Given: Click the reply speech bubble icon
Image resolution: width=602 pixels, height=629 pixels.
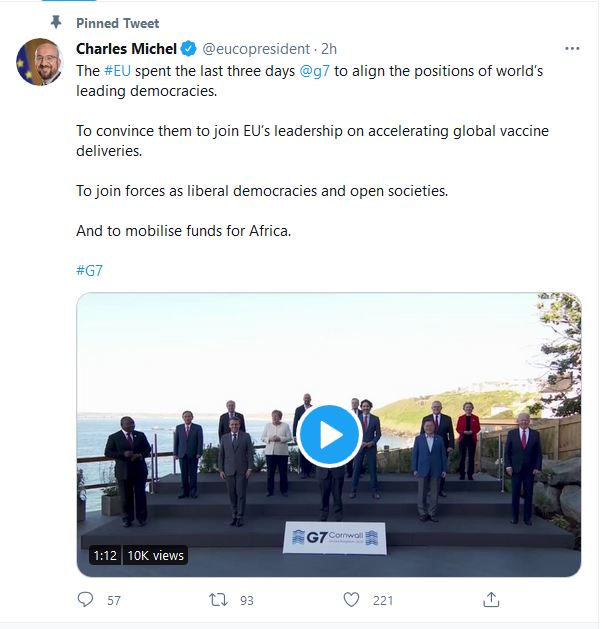Looking at the screenshot, I should tap(85, 600).
